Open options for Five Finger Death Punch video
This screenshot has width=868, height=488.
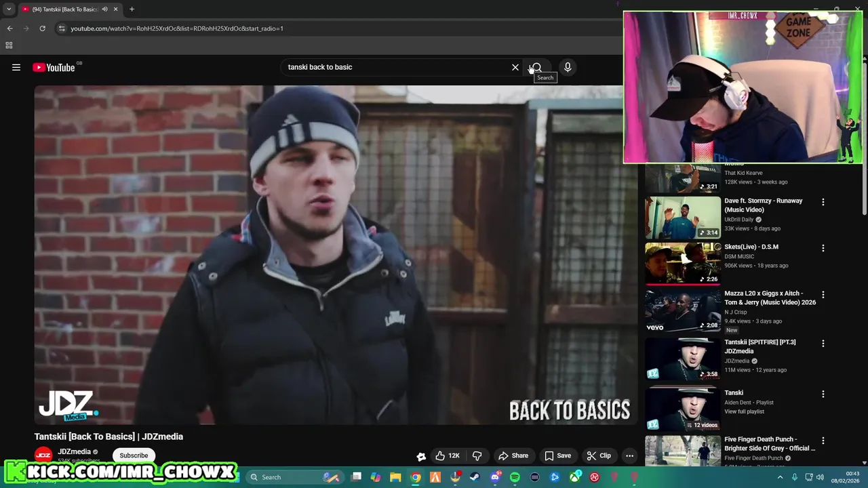click(x=823, y=441)
